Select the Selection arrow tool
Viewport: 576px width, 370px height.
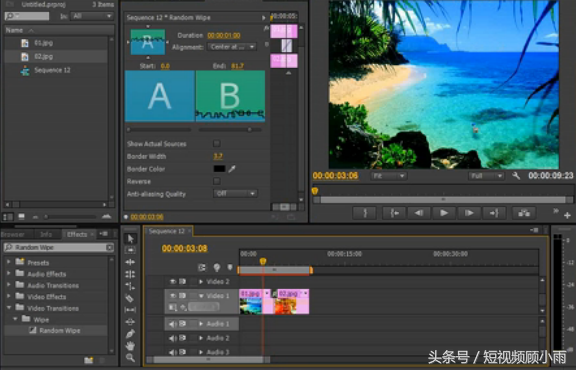tap(130, 238)
